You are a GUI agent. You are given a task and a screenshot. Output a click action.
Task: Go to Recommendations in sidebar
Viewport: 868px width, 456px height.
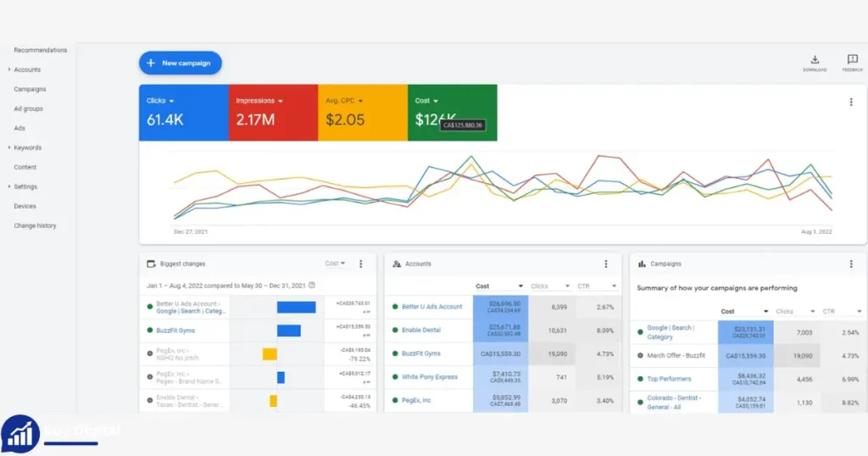coord(41,50)
